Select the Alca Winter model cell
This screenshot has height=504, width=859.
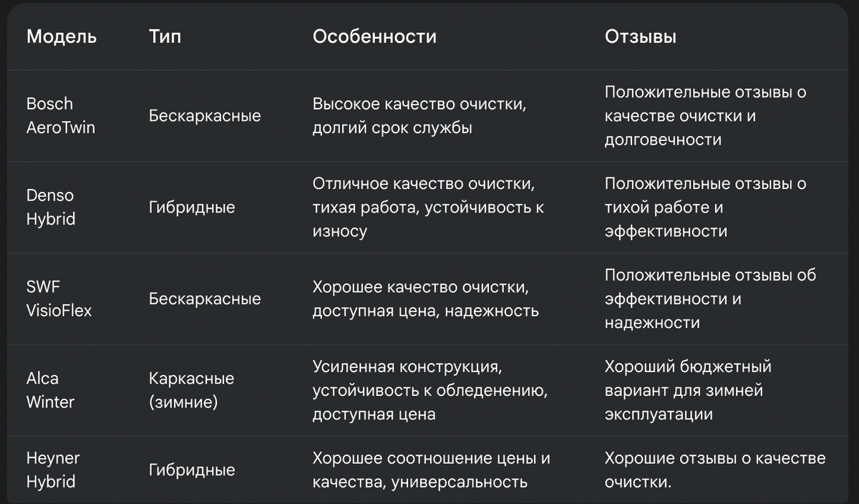(50, 391)
